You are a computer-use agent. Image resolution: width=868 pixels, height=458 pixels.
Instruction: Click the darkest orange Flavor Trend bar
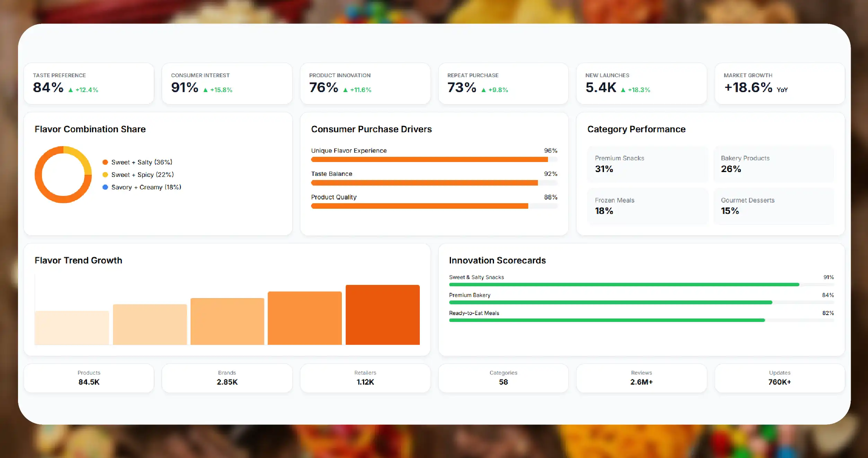383,315
